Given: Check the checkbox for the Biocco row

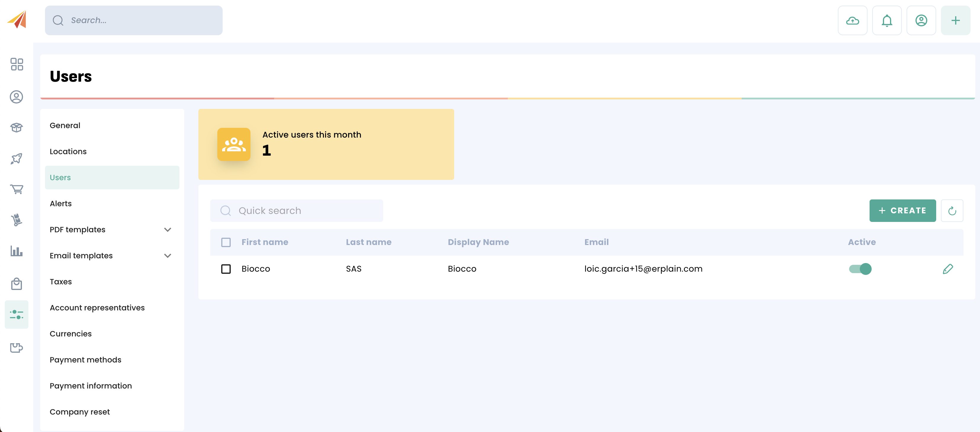Looking at the screenshot, I should tap(226, 269).
